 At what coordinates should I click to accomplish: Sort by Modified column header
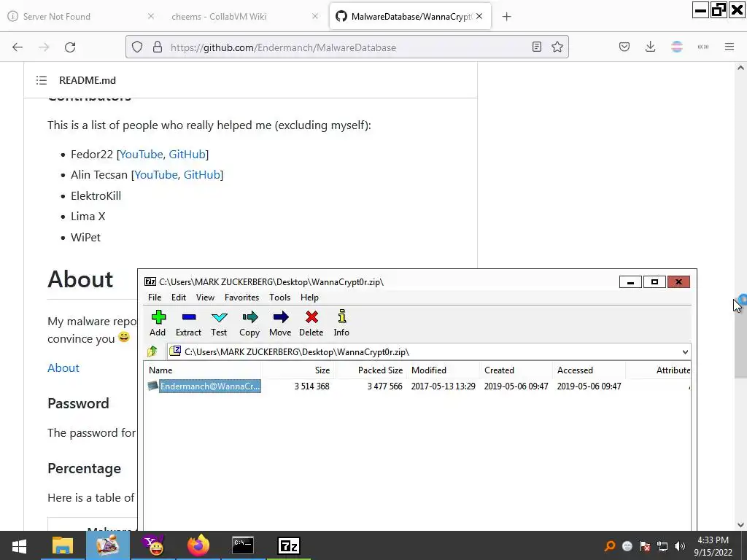point(444,370)
